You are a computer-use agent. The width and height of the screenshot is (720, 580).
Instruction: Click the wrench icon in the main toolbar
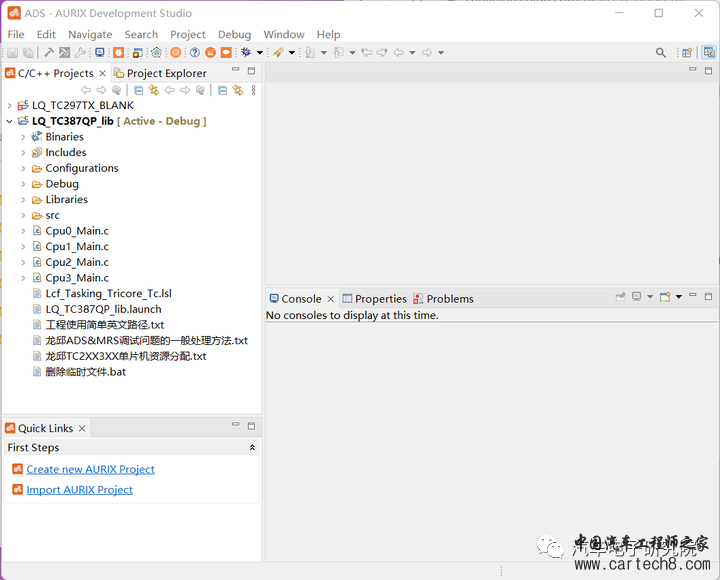80,52
